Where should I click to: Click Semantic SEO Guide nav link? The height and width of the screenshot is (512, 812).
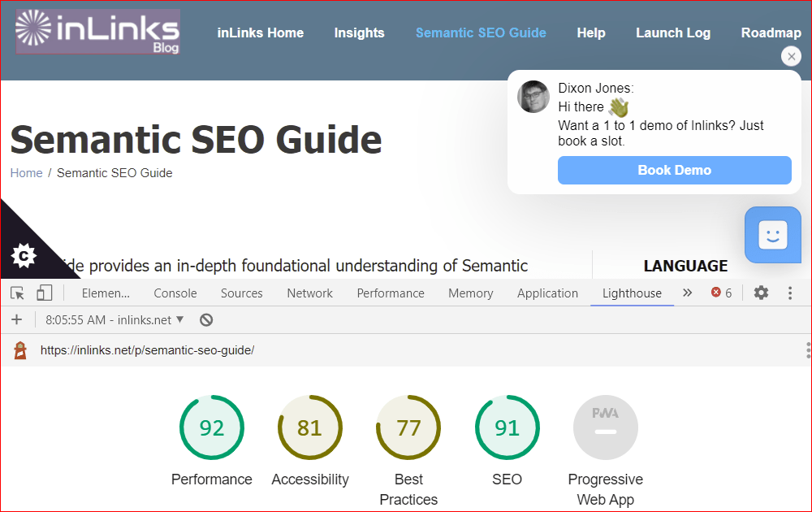(x=481, y=33)
